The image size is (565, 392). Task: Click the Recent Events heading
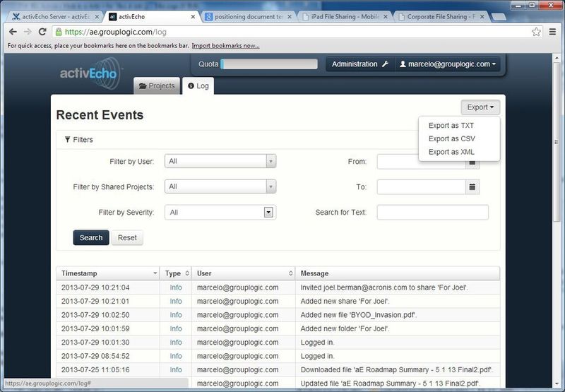pos(100,115)
